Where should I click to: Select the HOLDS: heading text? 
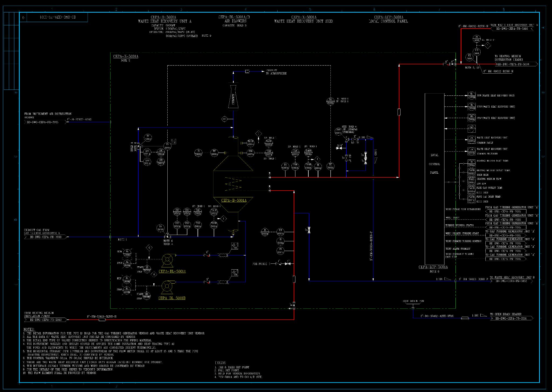point(220,363)
